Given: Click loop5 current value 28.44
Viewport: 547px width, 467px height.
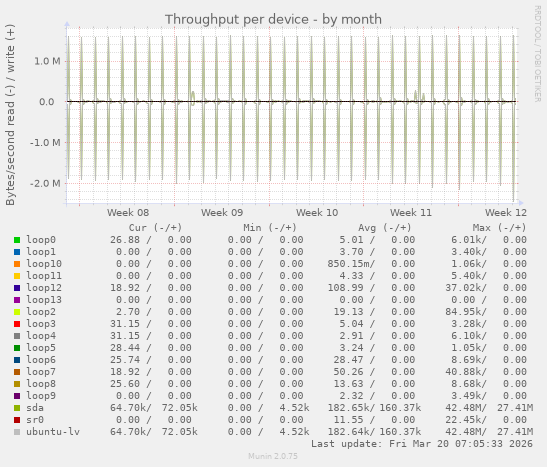Looking at the screenshot, I should (125, 348).
